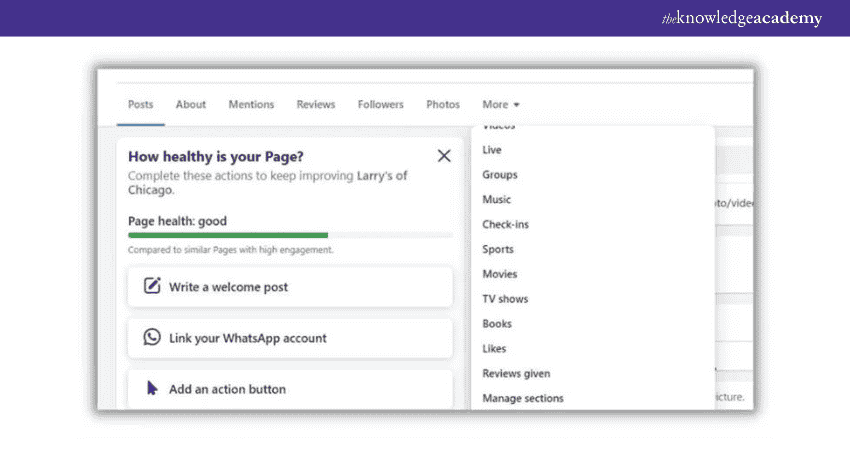Select the Posts tab
This screenshot has height=450, width=850.
tap(141, 104)
